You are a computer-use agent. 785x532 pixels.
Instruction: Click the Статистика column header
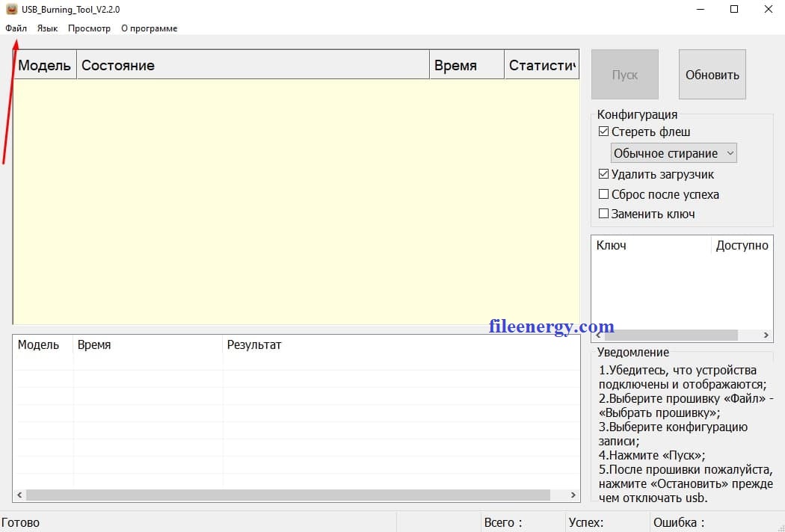tap(542, 65)
